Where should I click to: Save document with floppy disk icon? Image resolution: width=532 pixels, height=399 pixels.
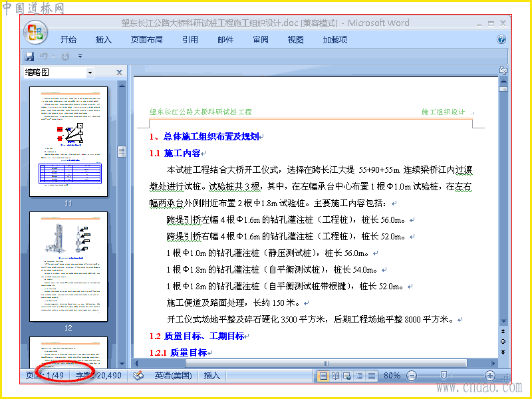tap(29, 57)
